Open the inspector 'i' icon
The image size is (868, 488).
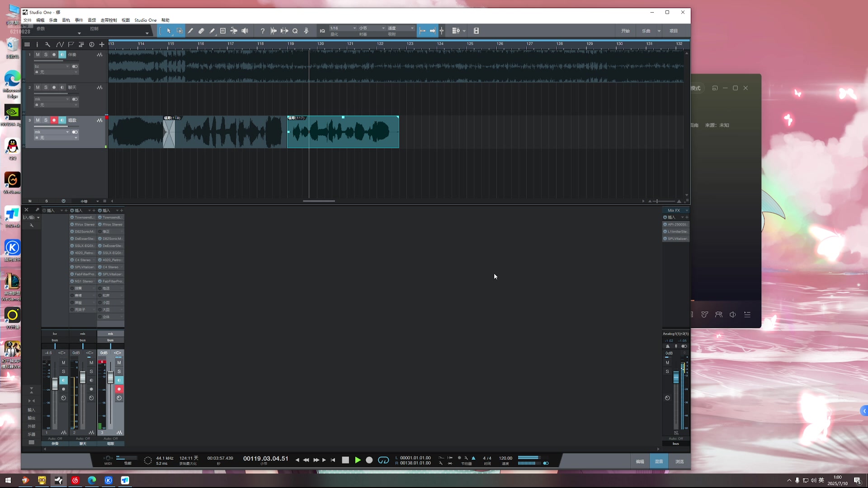[37, 44]
